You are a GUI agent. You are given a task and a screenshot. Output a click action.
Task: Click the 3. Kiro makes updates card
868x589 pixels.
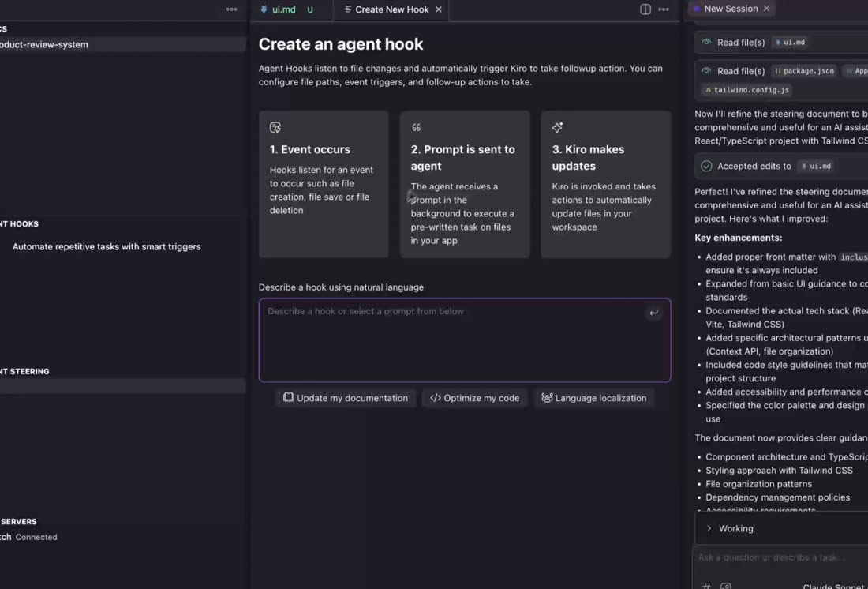click(x=605, y=184)
